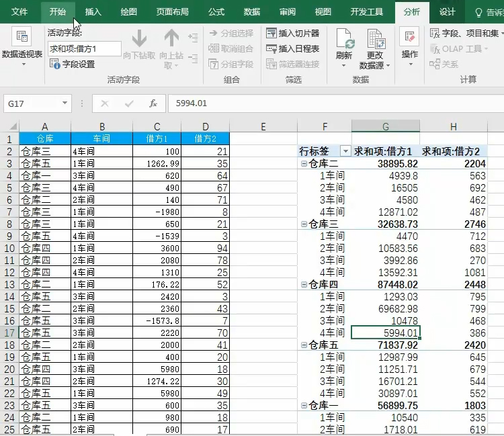Switch to the 数据 tab

(252, 12)
